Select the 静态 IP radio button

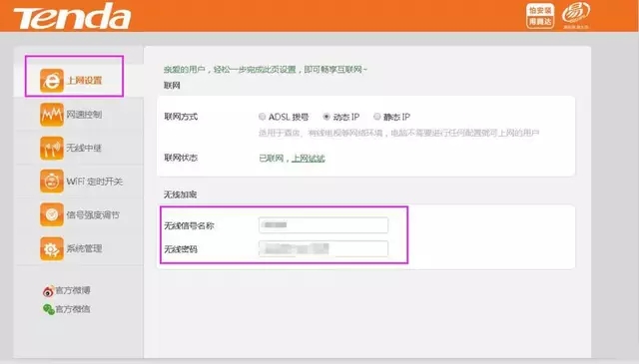(377, 117)
